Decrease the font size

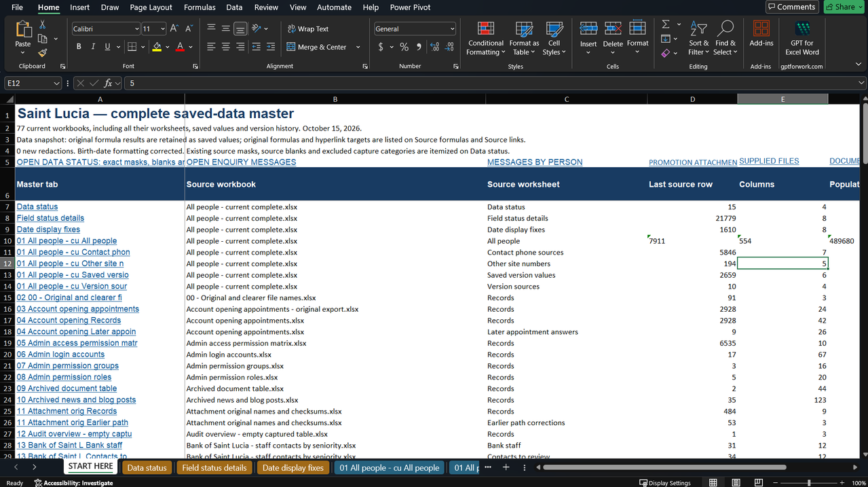pyautogui.click(x=189, y=29)
